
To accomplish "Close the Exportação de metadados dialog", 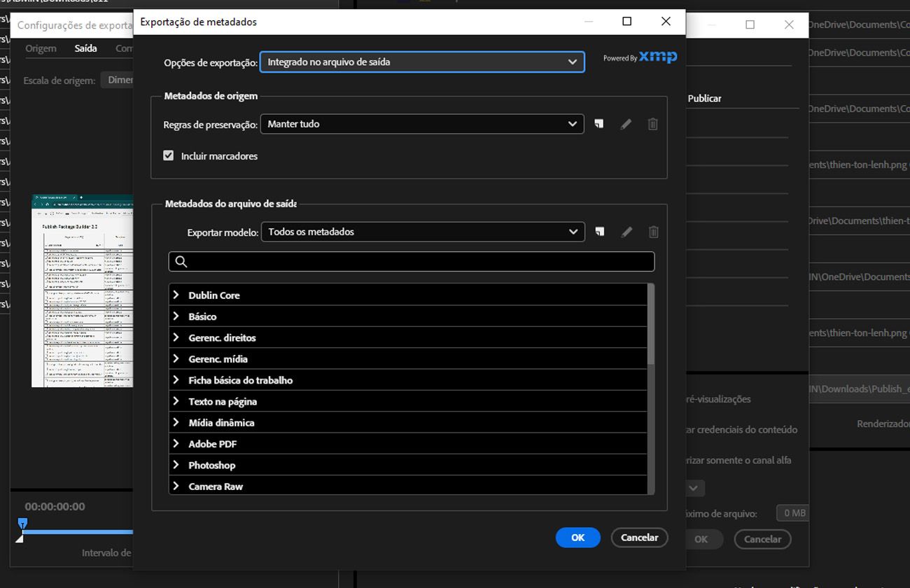I will [x=666, y=22].
